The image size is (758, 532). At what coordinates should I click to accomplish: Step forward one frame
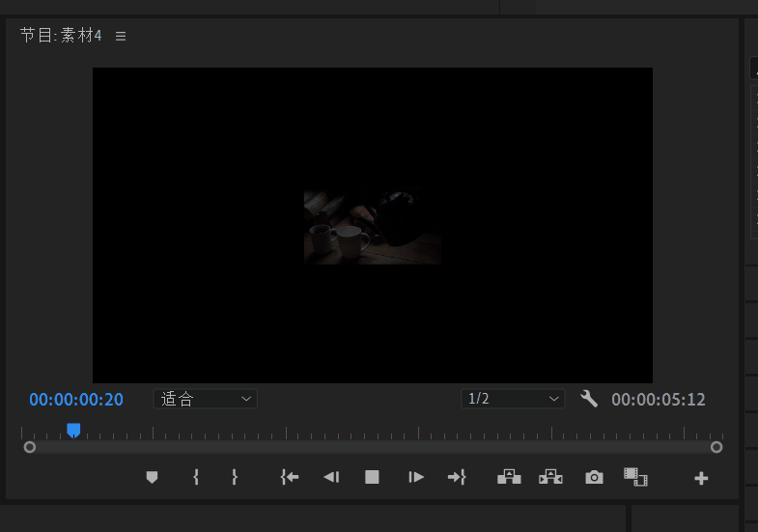click(415, 477)
